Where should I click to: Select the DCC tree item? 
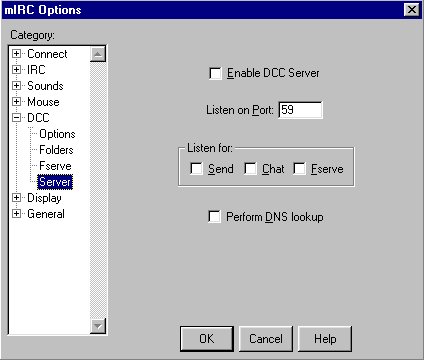pos(38,118)
